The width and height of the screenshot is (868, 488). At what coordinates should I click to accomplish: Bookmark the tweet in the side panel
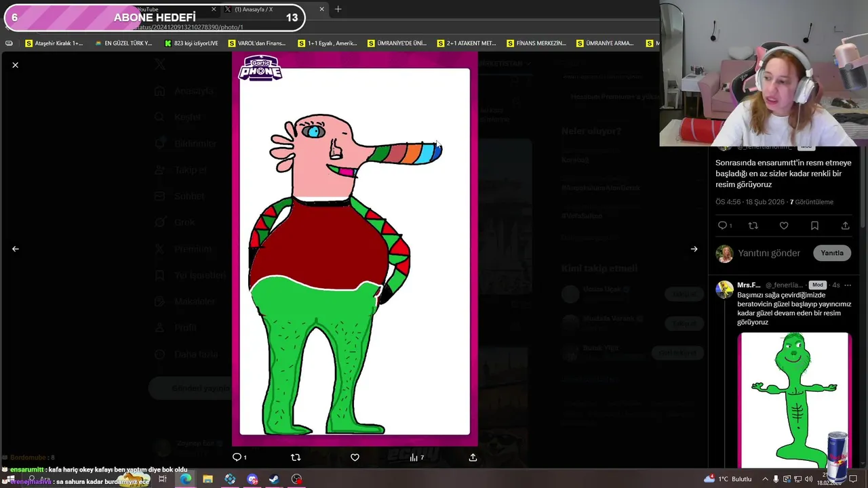(x=814, y=226)
